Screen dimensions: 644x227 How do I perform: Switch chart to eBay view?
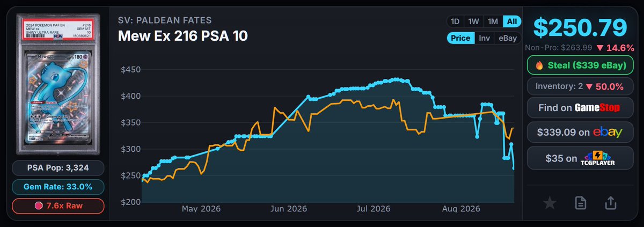pyautogui.click(x=507, y=38)
